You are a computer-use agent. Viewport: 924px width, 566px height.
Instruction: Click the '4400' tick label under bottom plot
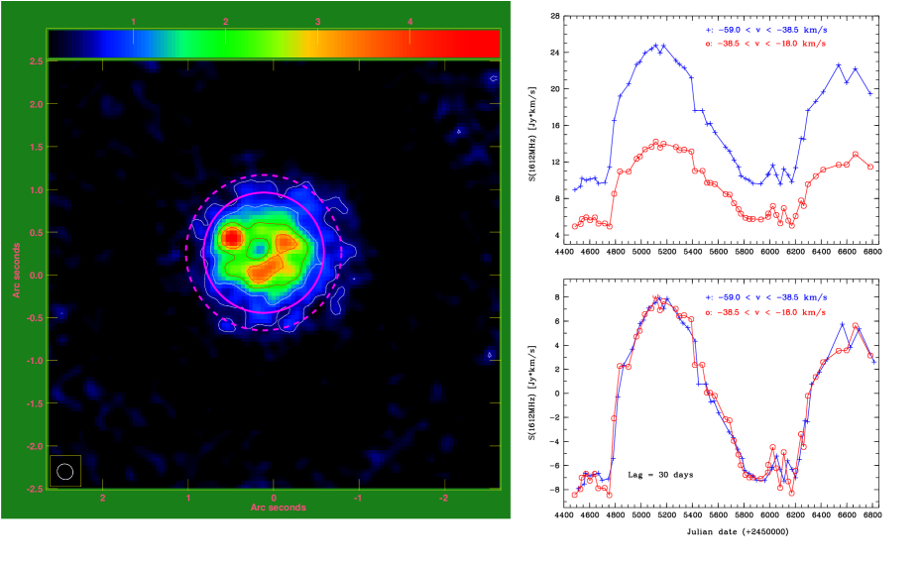pyautogui.click(x=564, y=514)
